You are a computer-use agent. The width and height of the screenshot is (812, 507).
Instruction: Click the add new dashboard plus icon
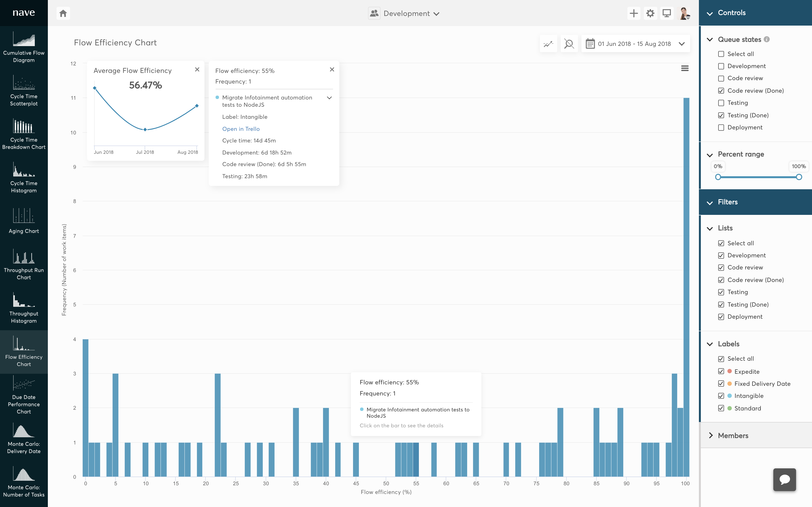pos(633,14)
